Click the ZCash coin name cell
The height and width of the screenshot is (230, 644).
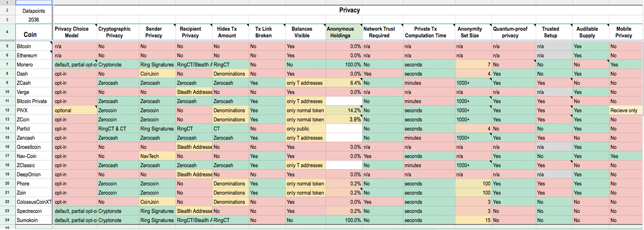[34, 83]
